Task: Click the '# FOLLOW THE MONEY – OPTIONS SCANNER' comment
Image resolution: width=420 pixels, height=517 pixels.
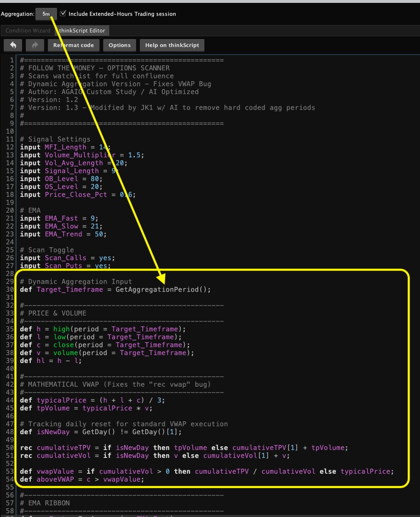Action: click(x=95, y=68)
